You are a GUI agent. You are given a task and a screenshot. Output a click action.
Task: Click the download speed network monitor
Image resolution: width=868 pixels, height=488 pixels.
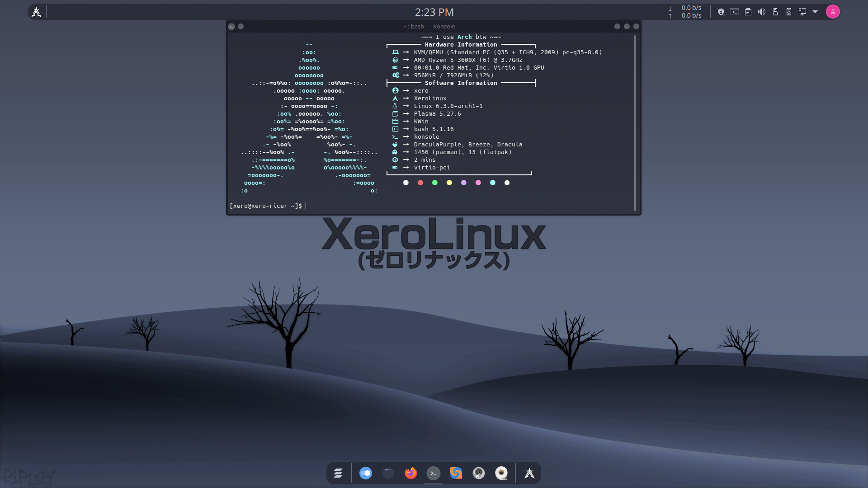point(685,8)
